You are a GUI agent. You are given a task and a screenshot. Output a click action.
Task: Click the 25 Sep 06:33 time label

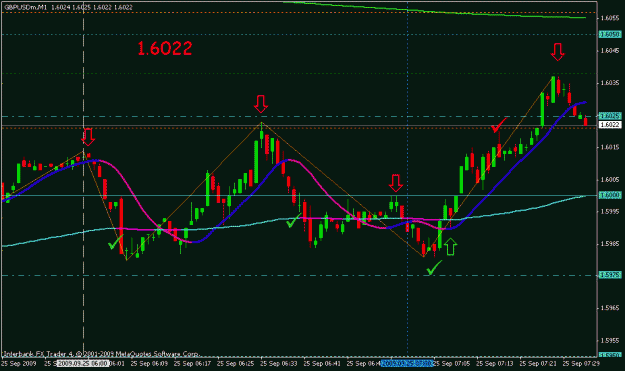(278, 363)
